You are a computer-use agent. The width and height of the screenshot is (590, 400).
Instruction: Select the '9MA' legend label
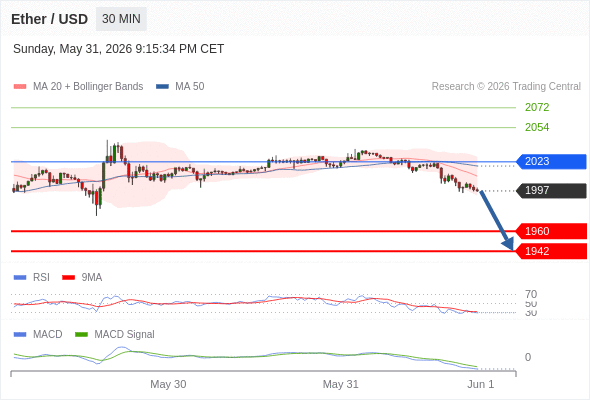(92, 278)
